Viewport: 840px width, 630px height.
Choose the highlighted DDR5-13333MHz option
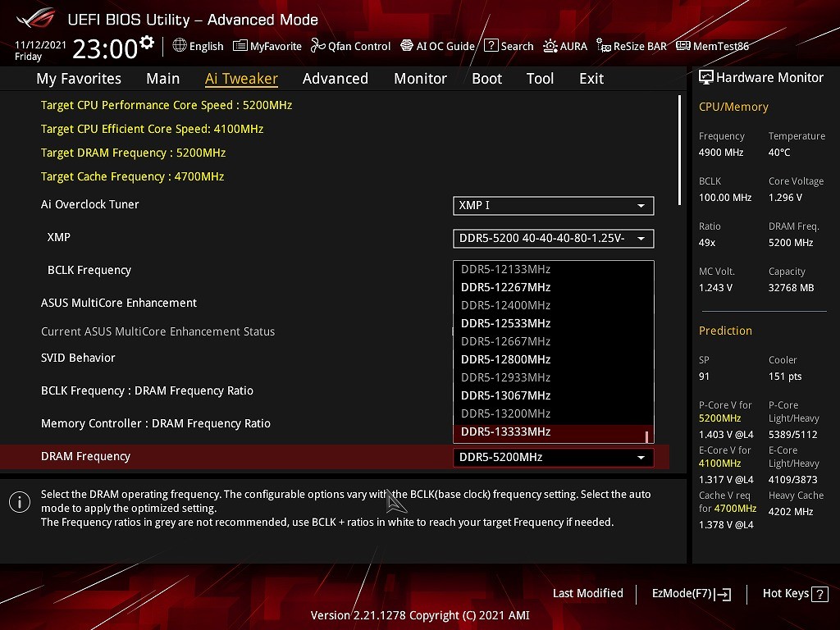pyautogui.click(x=505, y=432)
